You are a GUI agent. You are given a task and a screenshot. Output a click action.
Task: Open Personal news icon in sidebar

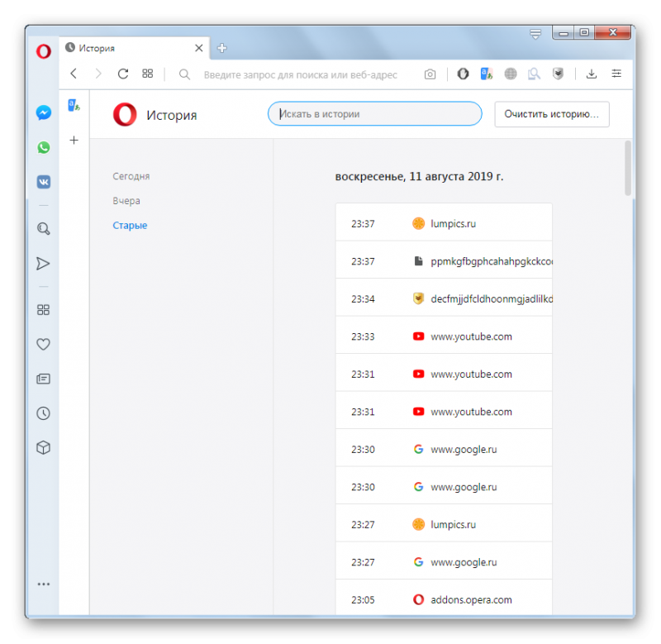pyautogui.click(x=43, y=379)
